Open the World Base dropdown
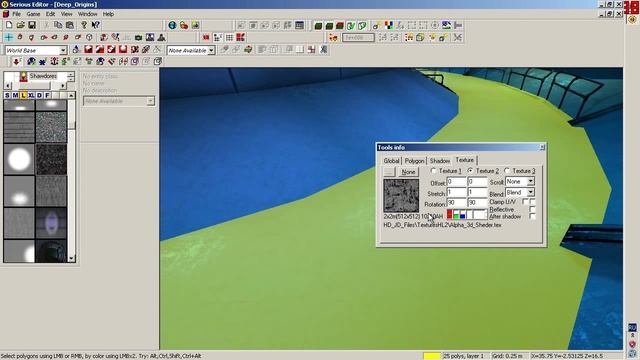This screenshot has height=360, width=640. point(63,50)
